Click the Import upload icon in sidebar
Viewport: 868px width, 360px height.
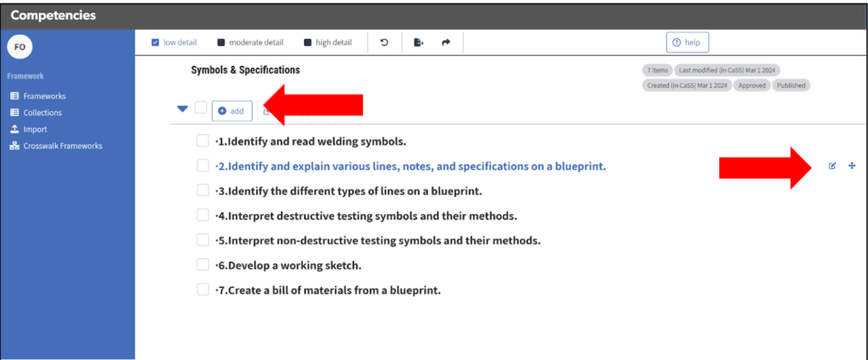tap(14, 130)
